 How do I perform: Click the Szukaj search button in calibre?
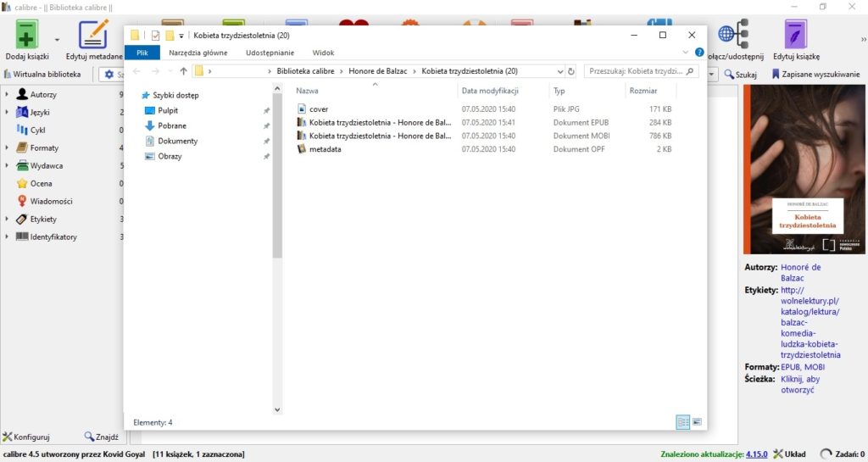741,74
